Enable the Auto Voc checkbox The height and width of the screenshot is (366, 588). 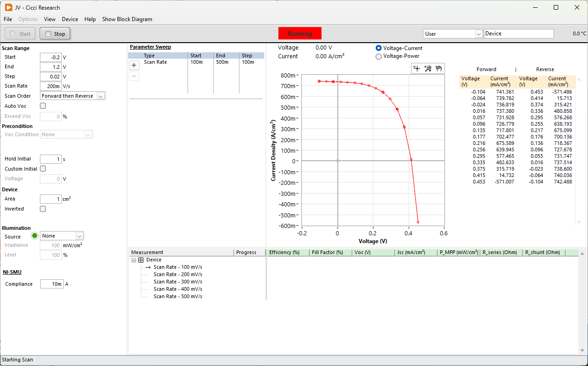[43, 106]
